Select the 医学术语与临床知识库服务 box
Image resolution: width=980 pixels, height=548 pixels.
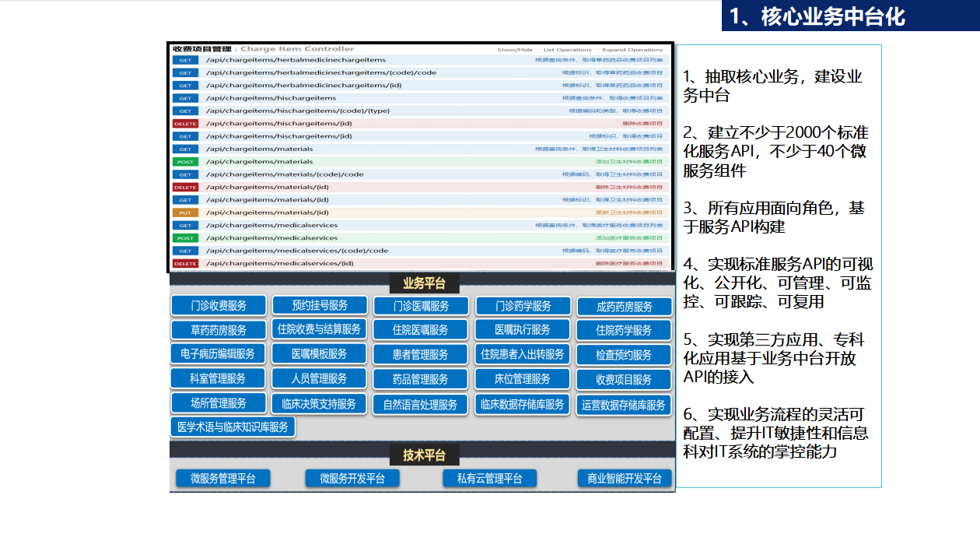point(233,427)
